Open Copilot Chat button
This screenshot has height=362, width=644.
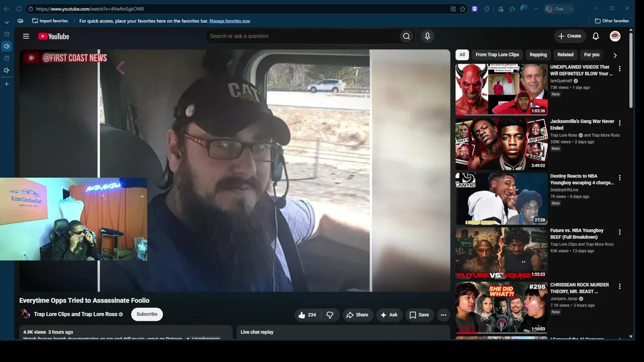pos(555,9)
